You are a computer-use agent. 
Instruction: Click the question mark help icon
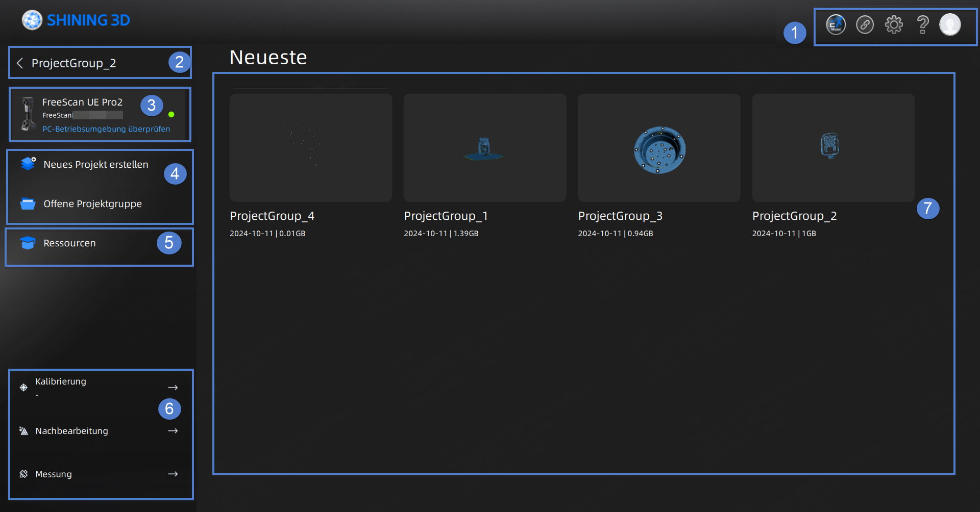click(922, 24)
